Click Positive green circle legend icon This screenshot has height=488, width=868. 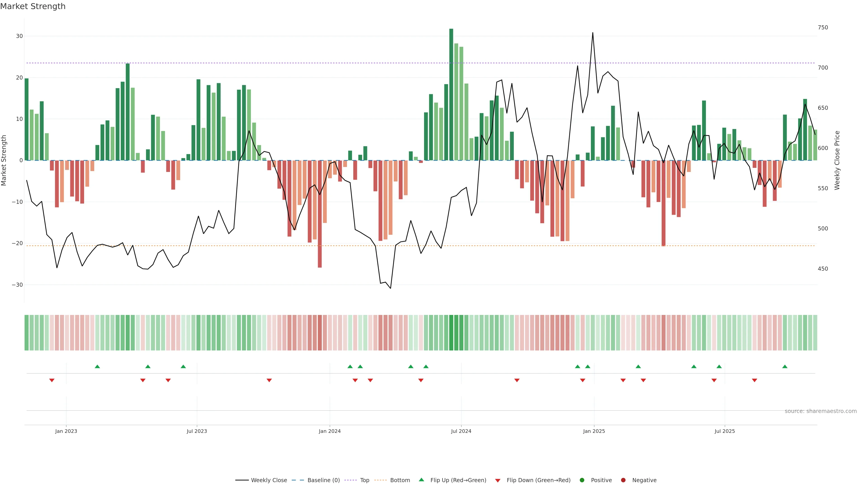[582, 480]
